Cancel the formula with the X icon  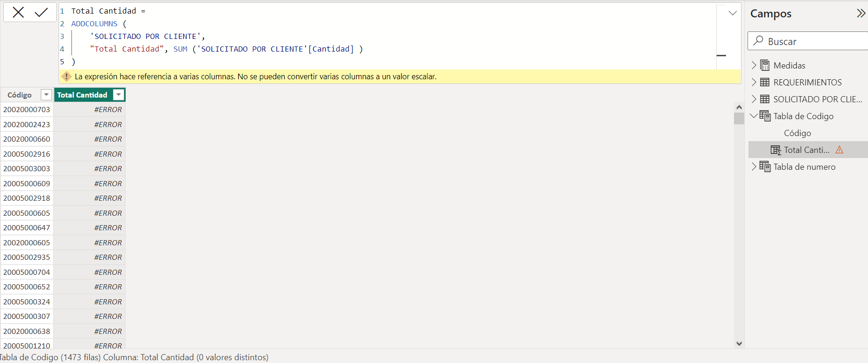18,12
